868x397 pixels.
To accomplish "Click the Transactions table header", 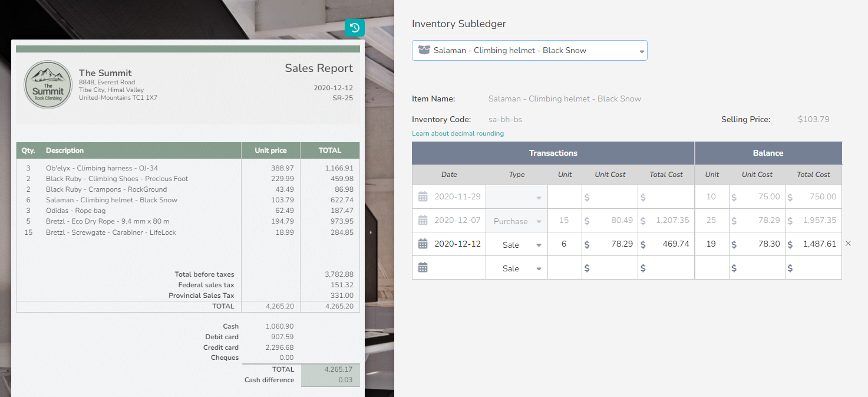I will coord(553,153).
